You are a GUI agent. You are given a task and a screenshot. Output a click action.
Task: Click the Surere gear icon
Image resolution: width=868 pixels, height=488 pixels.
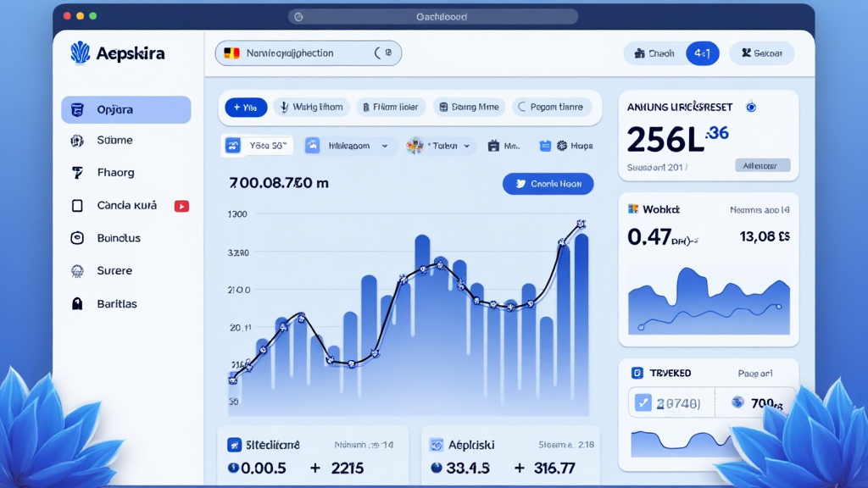(x=77, y=271)
